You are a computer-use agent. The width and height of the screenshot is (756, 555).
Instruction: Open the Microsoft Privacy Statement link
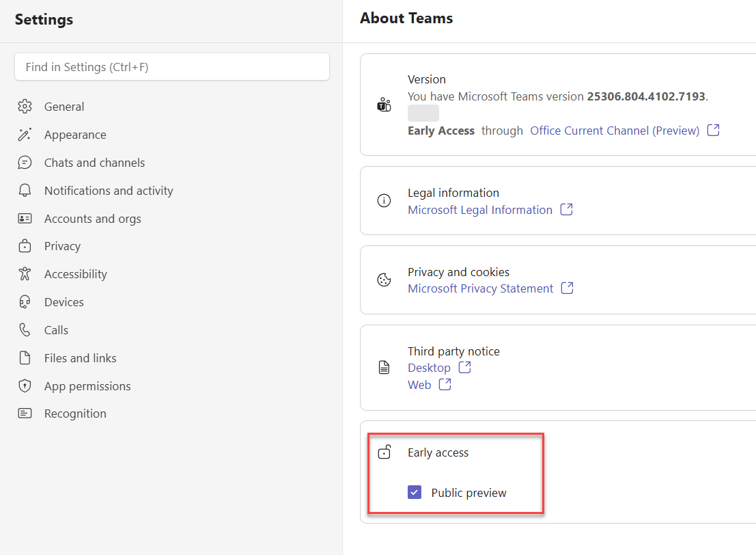pyautogui.click(x=480, y=288)
